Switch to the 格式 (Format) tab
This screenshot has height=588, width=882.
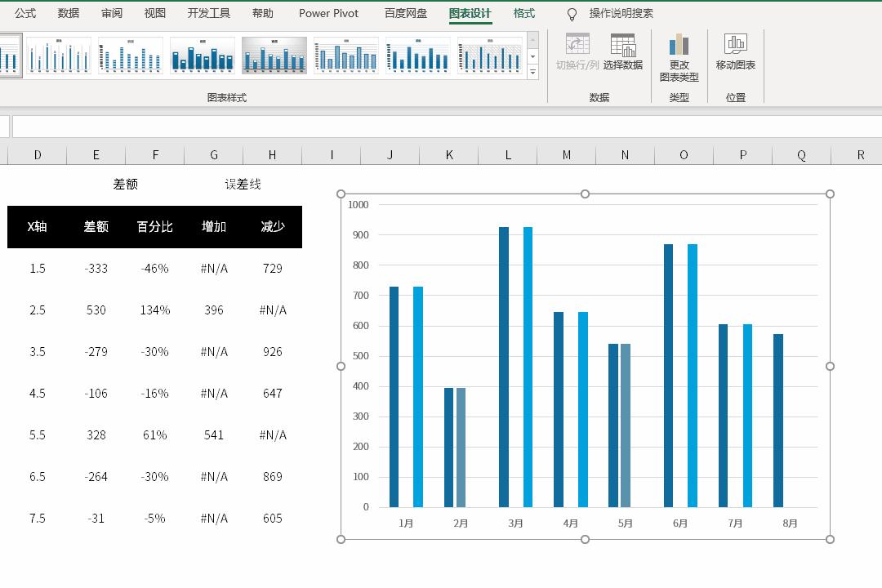[x=524, y=13]
